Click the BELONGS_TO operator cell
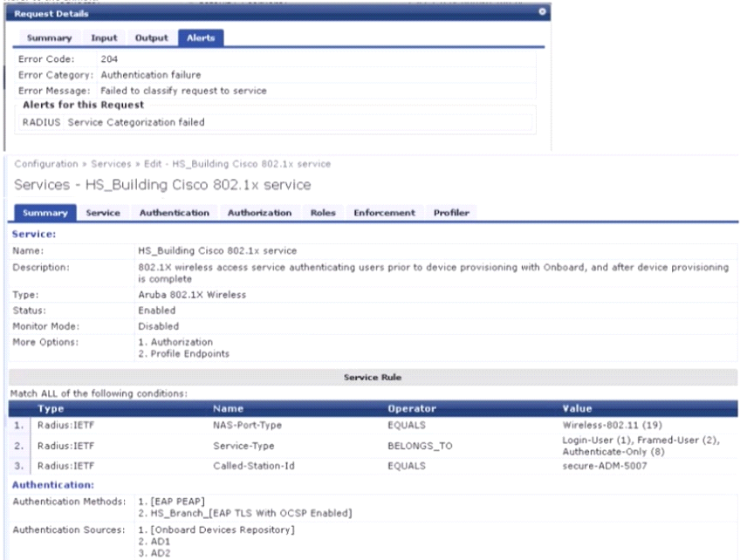This screenshot has width=747, height=560. click(x=421, y=447)
